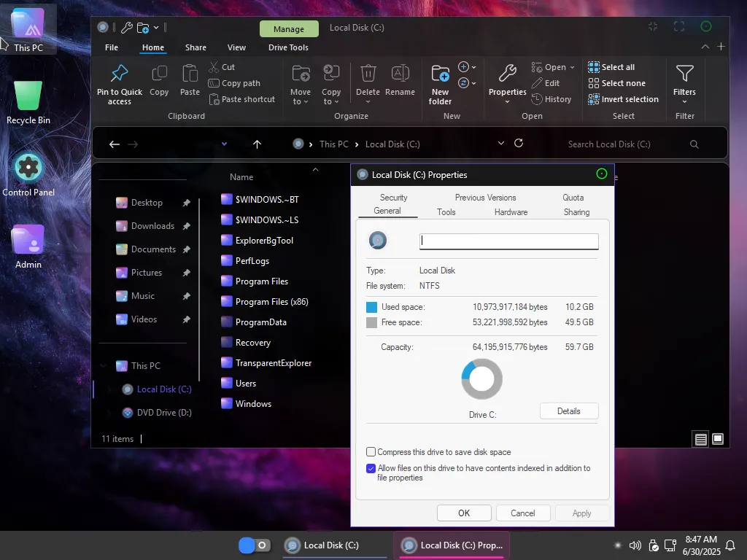The width and height of the screenshot is (747, 560).
Task: Open the File menu
Action: click(112, 47)
